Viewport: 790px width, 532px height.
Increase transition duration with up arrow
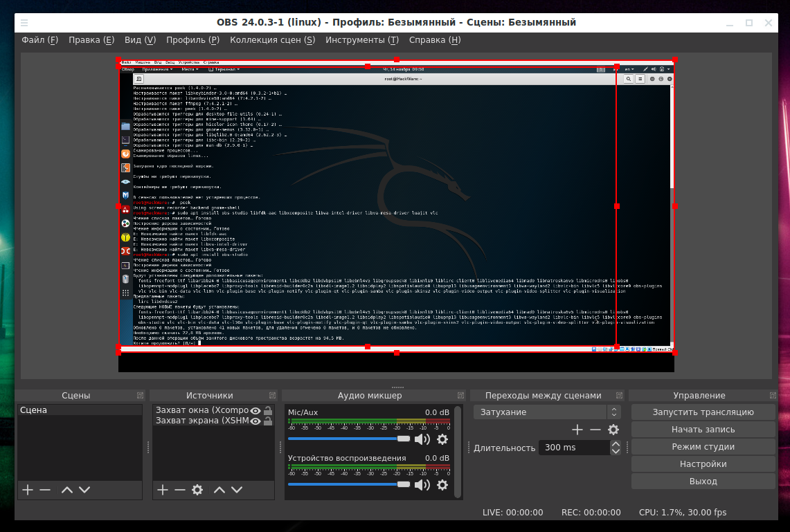coord(615,443)
